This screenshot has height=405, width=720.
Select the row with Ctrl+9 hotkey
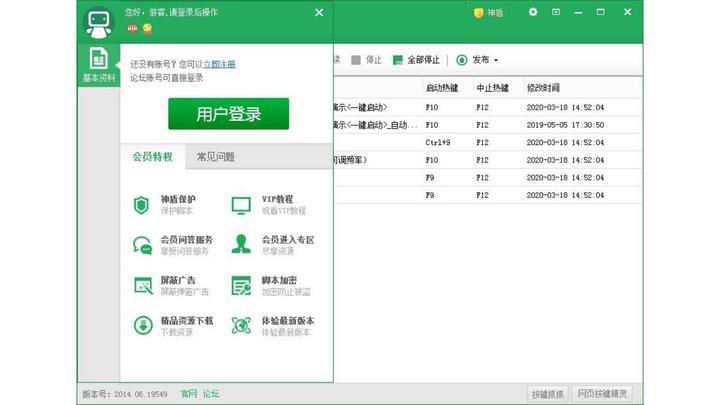pos(488,142)
